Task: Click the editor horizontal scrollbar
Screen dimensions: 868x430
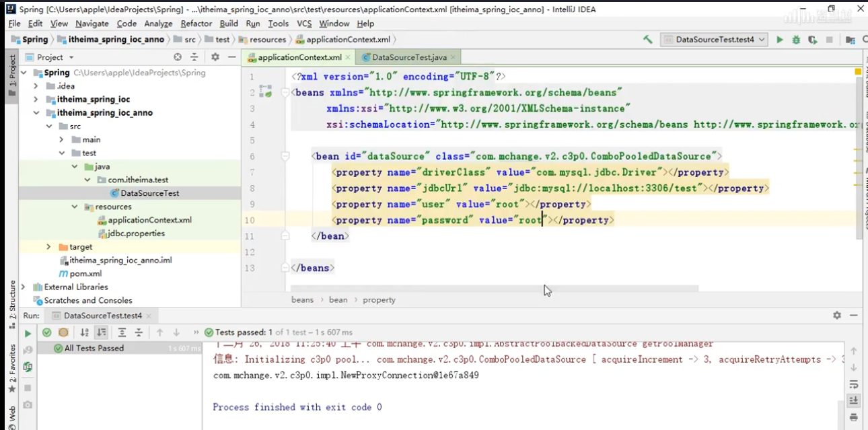Action: click(495, 289)
